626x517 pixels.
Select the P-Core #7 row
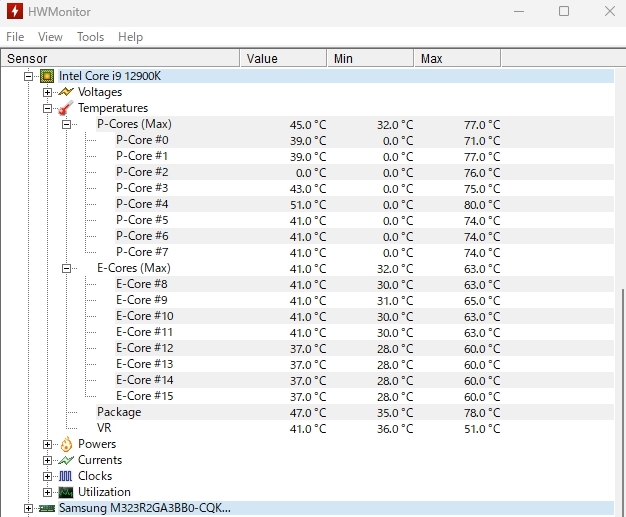[x=364, y=252]
